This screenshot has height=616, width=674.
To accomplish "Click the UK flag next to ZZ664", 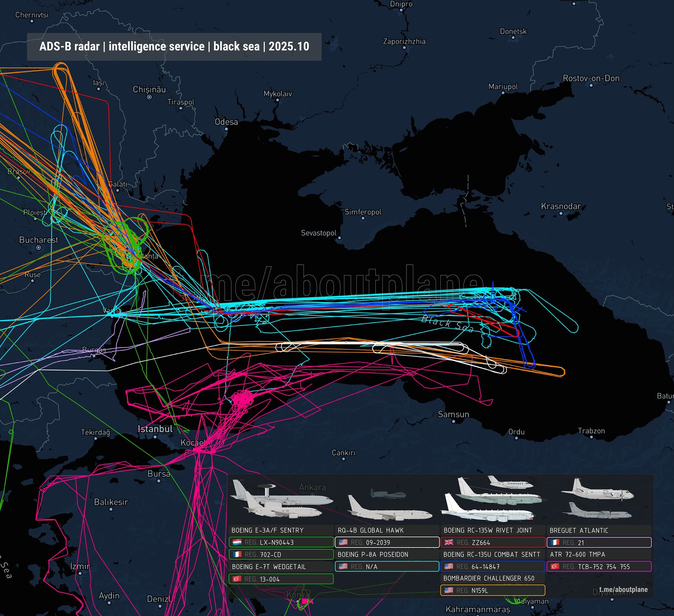I will click(449, 542).
